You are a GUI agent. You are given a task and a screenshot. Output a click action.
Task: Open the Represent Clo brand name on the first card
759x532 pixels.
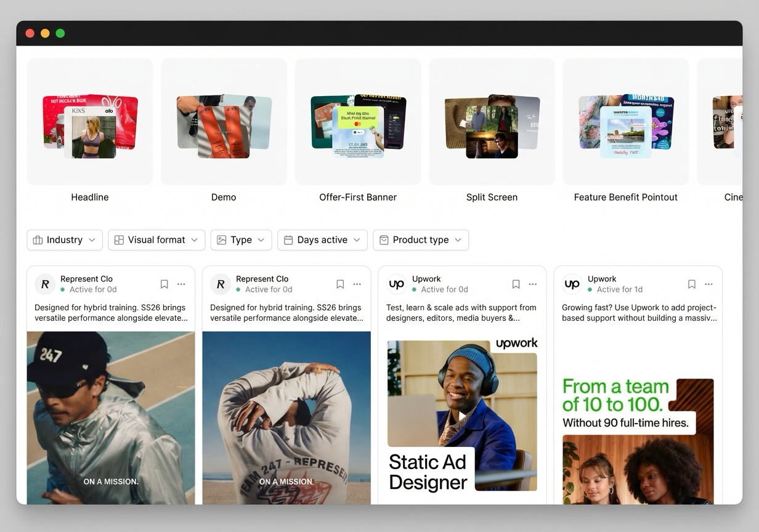[x=86, y=279]
